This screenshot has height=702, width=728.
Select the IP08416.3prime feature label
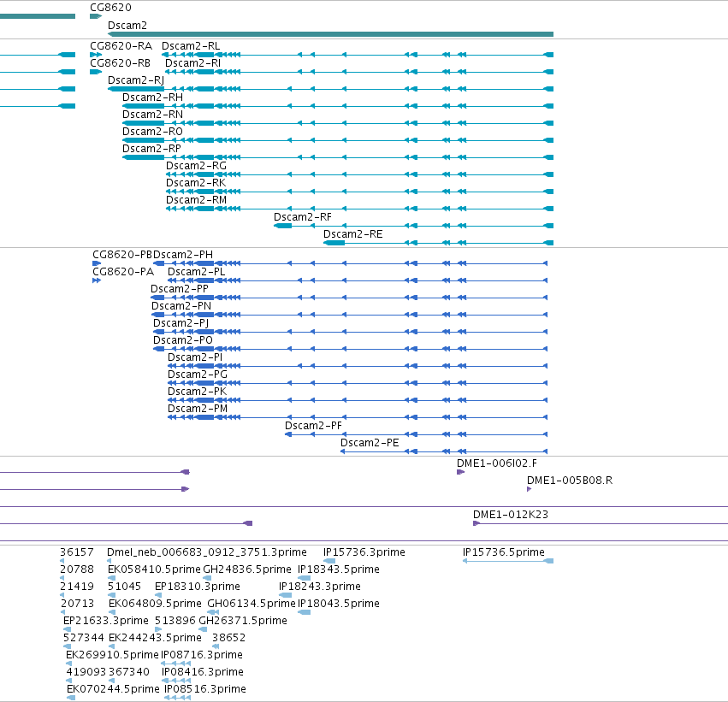pyautogui.click(x=203, y=673)
